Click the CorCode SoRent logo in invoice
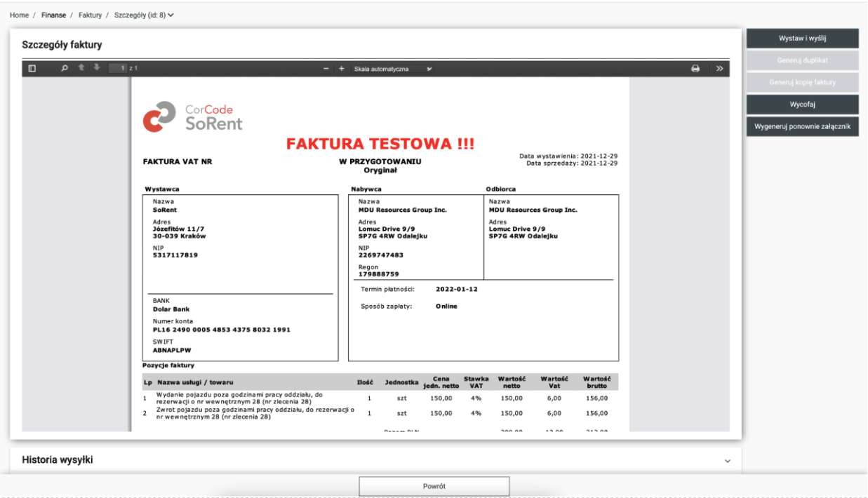Screen dimensions: 868x498 pos(193,118)
